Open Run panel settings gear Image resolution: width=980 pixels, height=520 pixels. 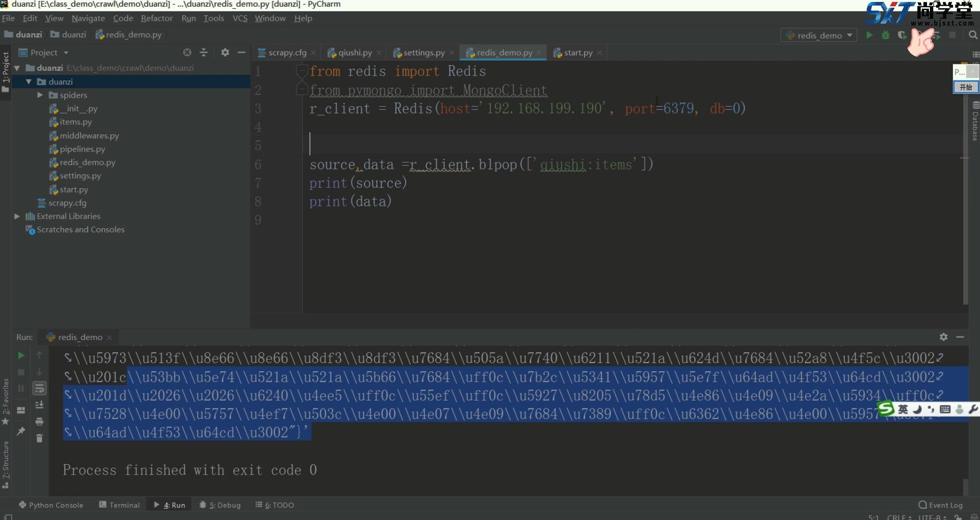pyautogui.click(x=943, y=337)
